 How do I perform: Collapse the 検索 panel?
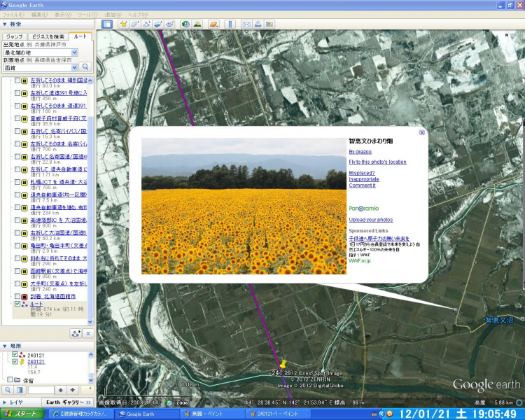click(5, 24)
